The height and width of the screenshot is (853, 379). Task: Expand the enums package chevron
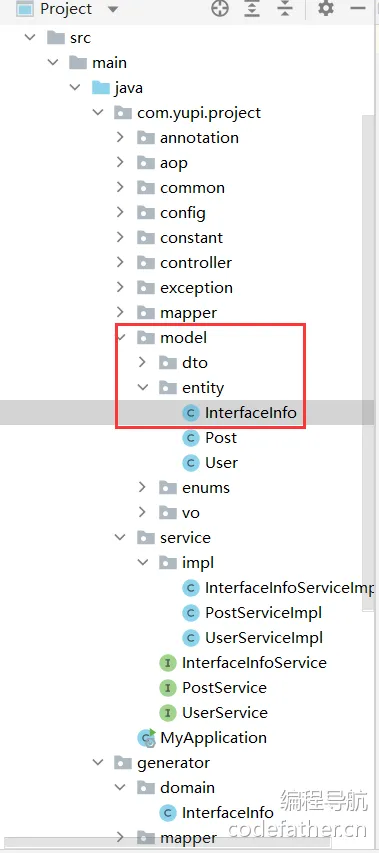point(142,488)
